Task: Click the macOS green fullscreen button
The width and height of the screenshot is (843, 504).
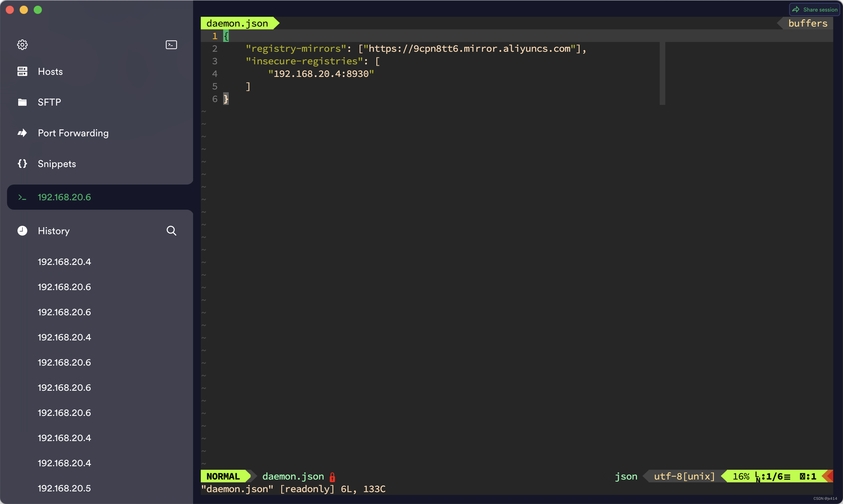Action: pyautogui.click(x=38, y=10)
